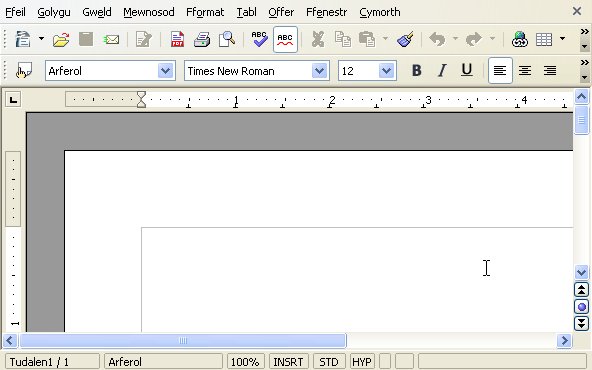Open the Undo history dropdown arrow
592x370 pixels.
455,39
